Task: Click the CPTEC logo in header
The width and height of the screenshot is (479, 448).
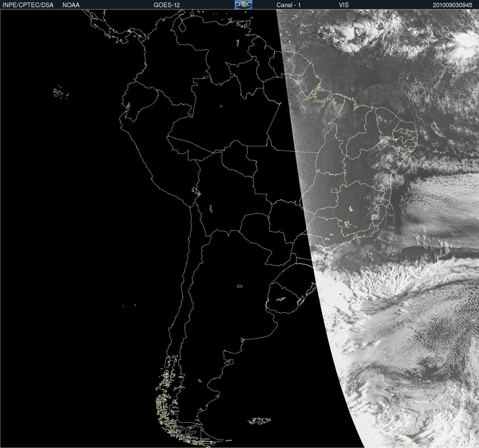Action: click(243, 5)
